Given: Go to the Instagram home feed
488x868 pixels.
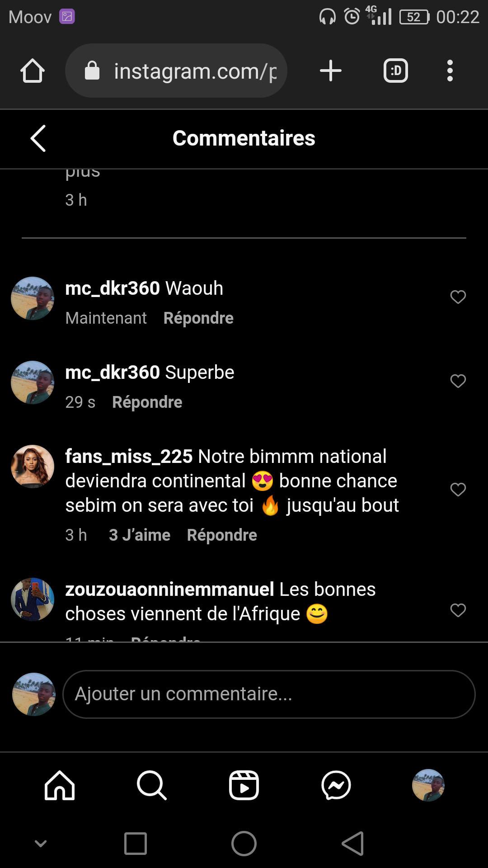Looking at the screenshot, I should pos(60,785).
